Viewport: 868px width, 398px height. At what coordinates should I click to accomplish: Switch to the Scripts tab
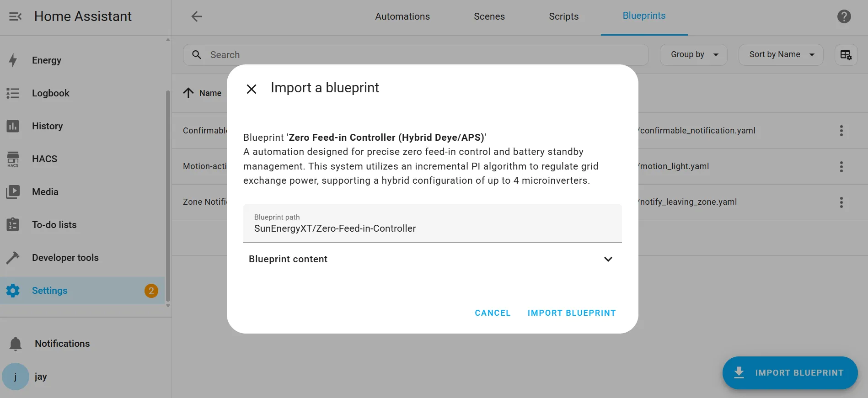563,16
